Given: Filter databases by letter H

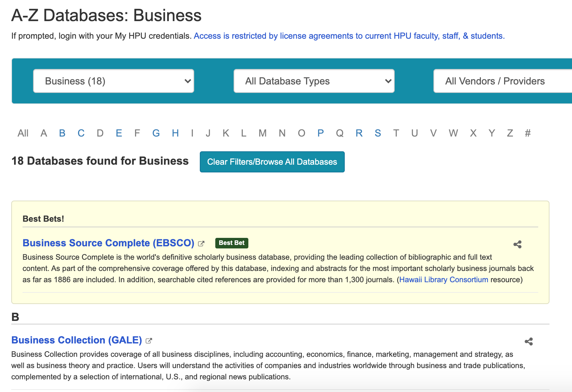Looking at the screenshot, I should tap(175, 133).
